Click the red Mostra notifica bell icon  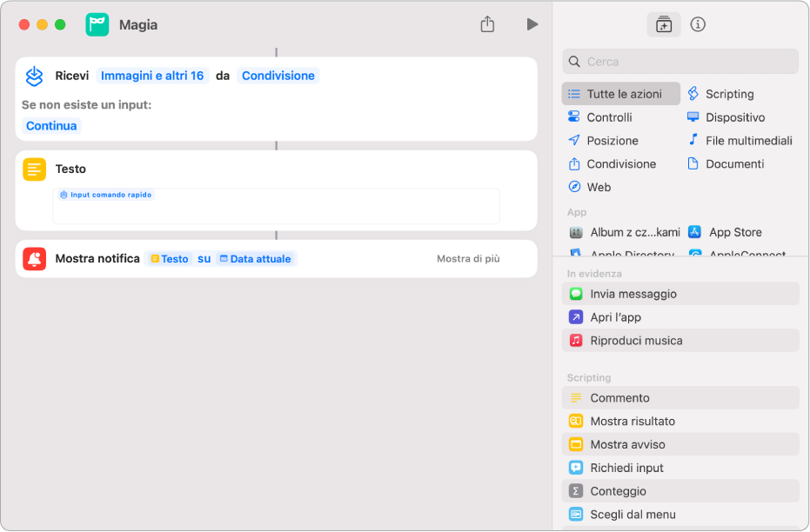35,258
